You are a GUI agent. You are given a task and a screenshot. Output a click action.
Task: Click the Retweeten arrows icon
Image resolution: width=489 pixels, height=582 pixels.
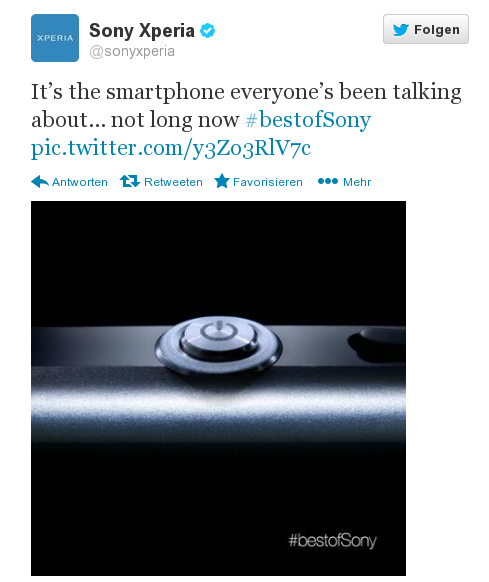click(130, 182)
